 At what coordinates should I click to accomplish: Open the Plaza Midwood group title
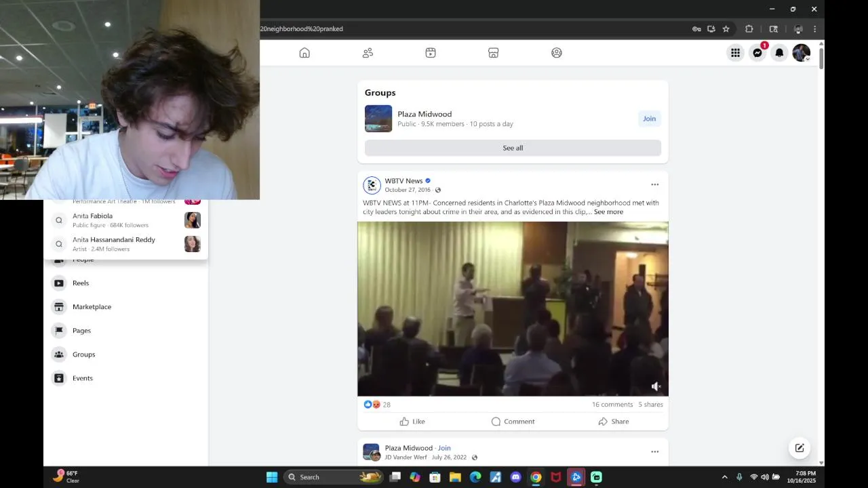pyautogui.click(x=425, y=114)
